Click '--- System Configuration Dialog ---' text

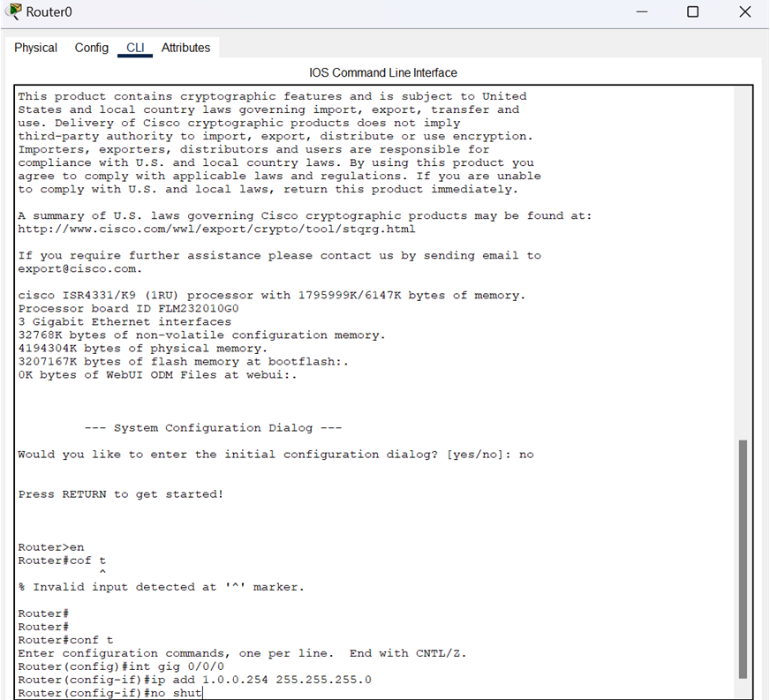(x=213, y=427)
